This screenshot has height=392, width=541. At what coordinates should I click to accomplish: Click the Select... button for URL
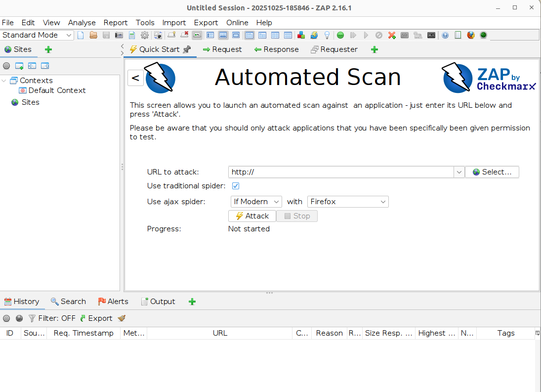[492, 172]
